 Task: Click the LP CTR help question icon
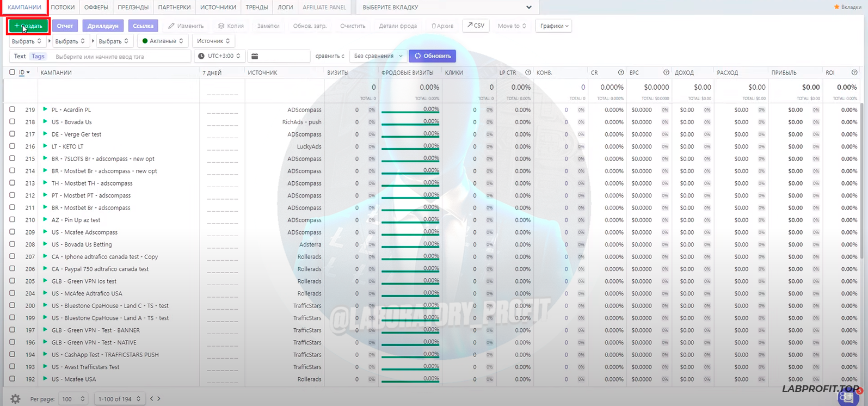pos(527,72)
